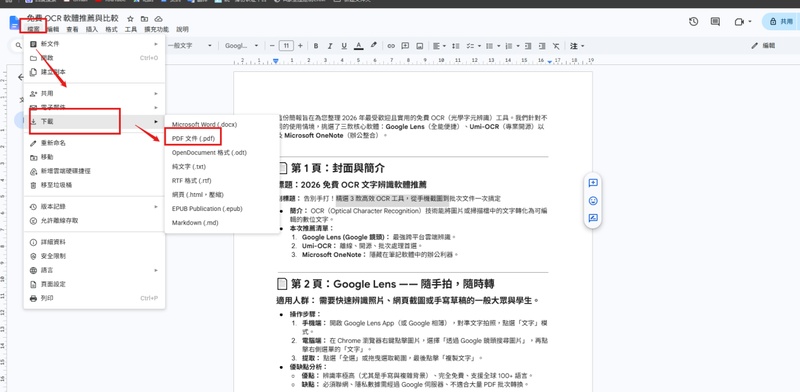Open the 注 input tools dropdown
Screen dimensions: 800x392
coord(577,46)
